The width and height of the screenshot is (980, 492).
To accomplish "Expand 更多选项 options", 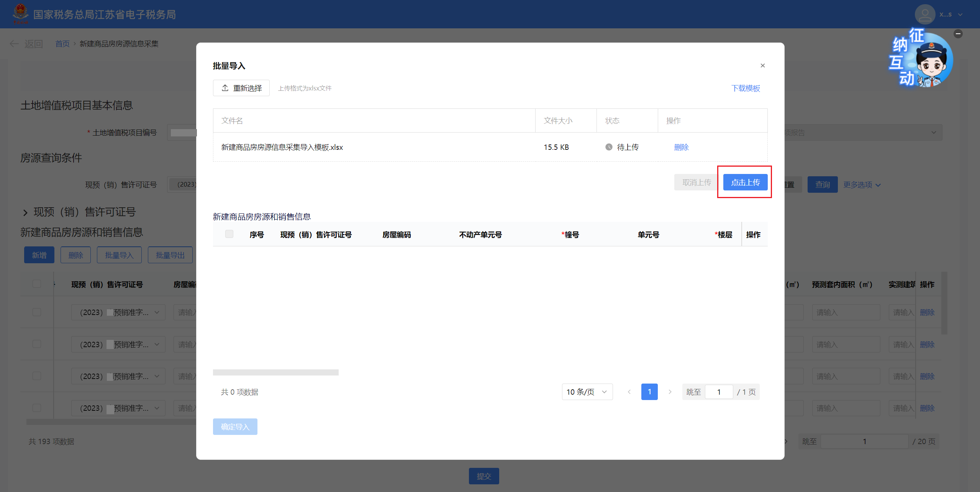I will [862, 185].
